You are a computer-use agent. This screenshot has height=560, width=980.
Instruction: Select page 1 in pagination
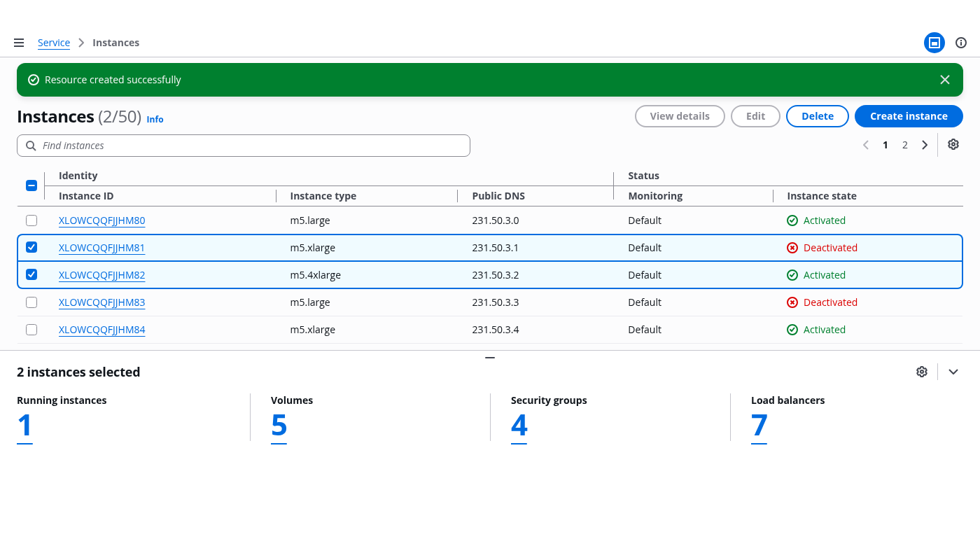click(x=885, y=145)
